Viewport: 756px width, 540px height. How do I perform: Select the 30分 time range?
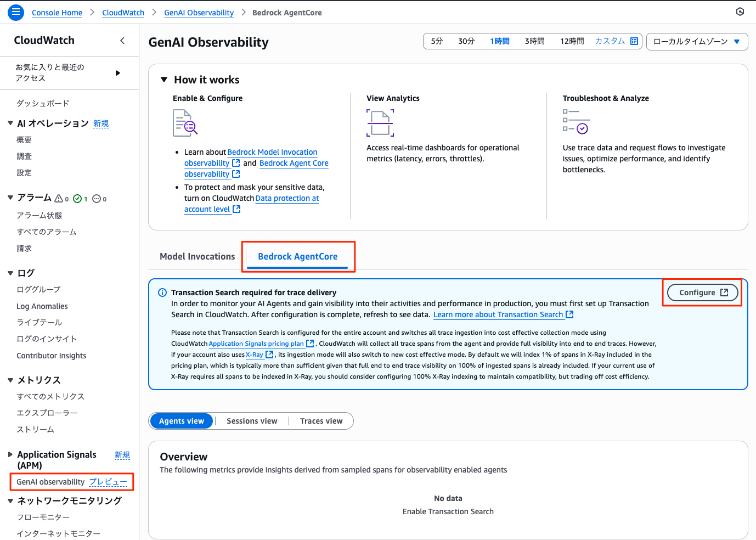click(x=466, y=41)
